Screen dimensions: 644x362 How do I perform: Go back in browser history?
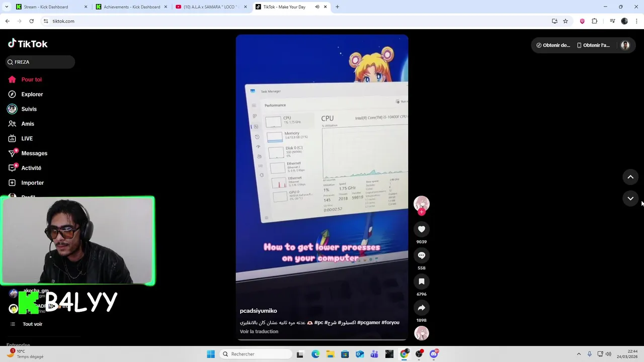(x=7, y=21)
